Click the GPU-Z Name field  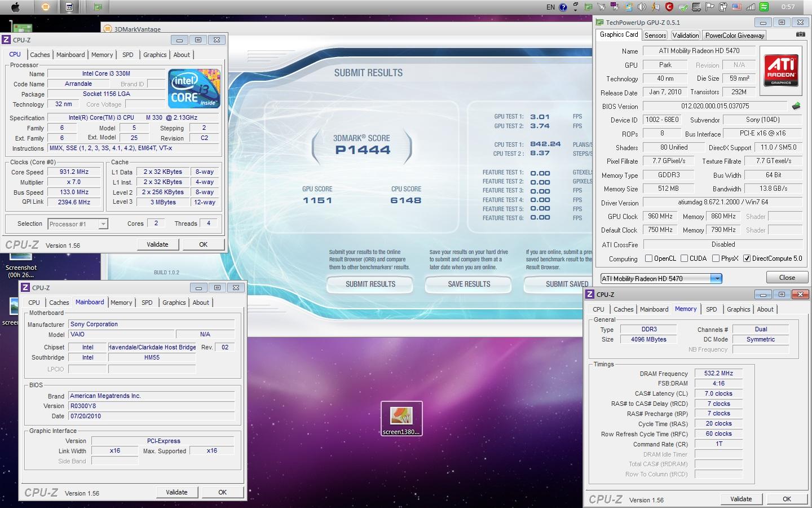(x=699, y=51)
